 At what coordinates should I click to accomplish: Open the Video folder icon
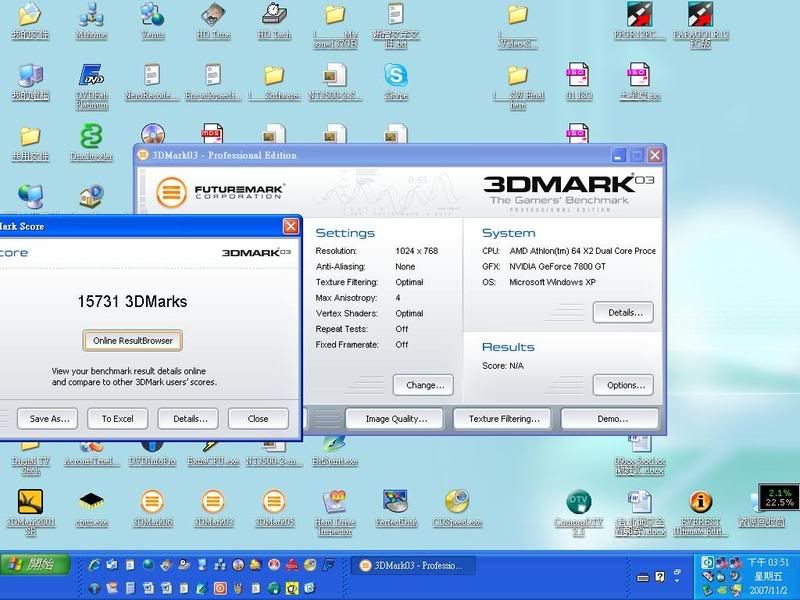(517, 26)
